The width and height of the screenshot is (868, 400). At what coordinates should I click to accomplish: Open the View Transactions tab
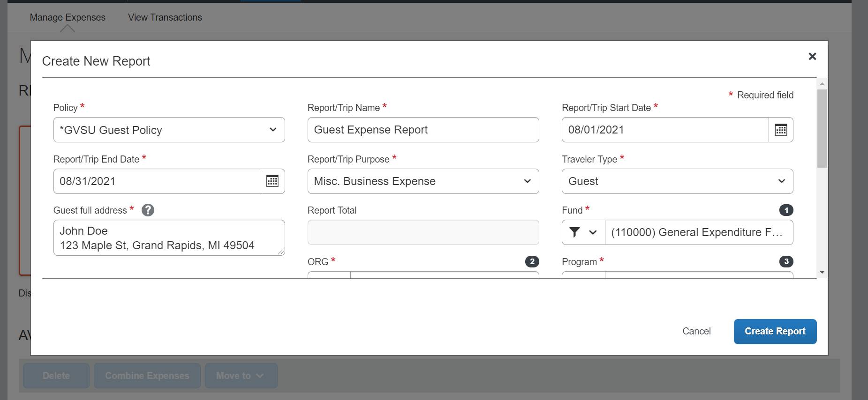(165, 17)
